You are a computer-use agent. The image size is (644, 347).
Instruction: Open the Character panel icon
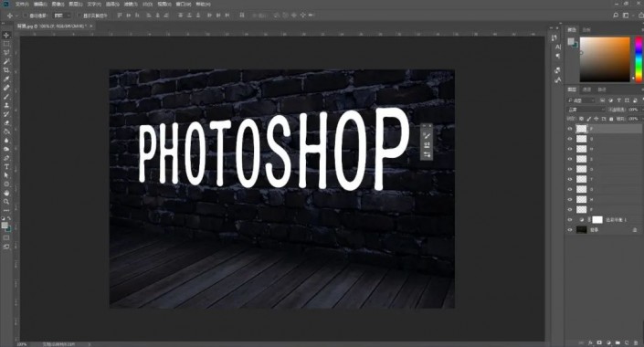(x=558, y=47)
